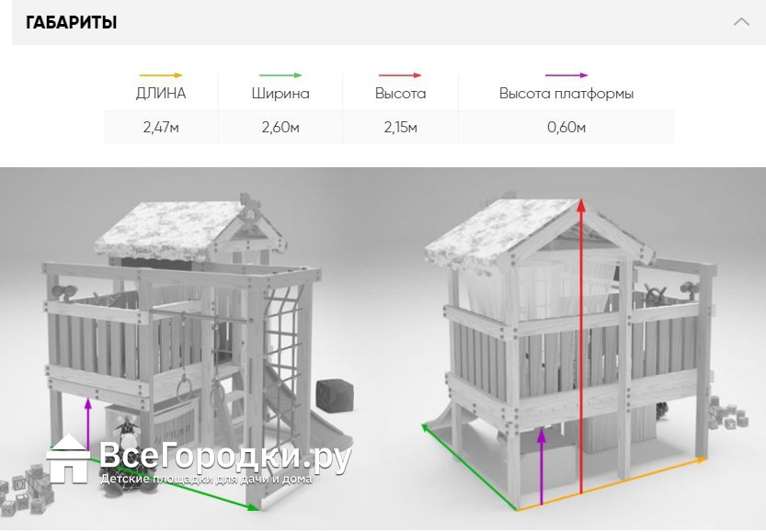766x532 pixels.
Task: Click the 0,60м platform height value
Action: pos(566,127)
